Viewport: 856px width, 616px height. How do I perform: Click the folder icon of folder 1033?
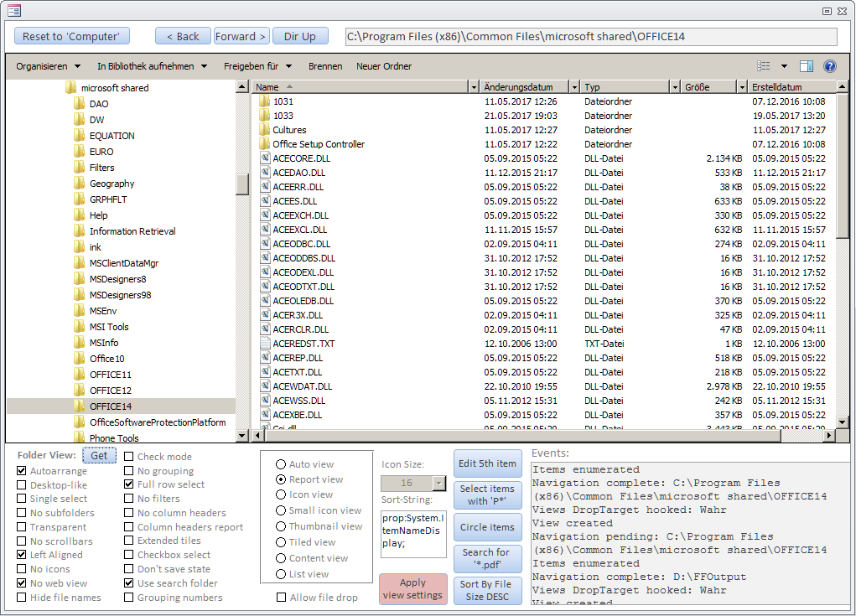(x=265, y=115)
